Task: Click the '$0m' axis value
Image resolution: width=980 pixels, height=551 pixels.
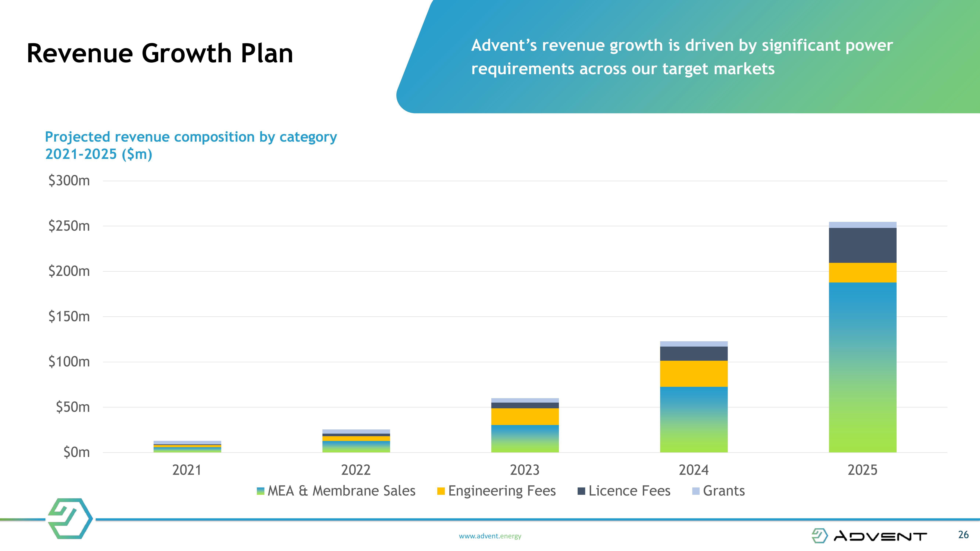Action: tap(76, 453)
